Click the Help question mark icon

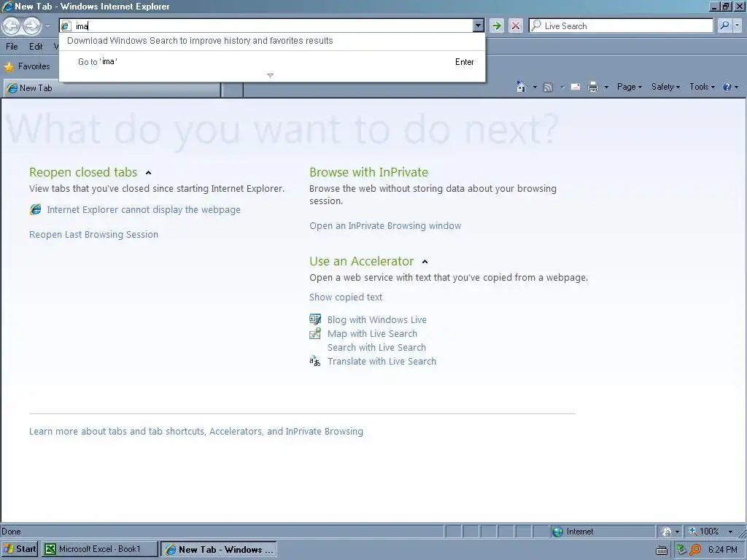click(x=727, y=87)
